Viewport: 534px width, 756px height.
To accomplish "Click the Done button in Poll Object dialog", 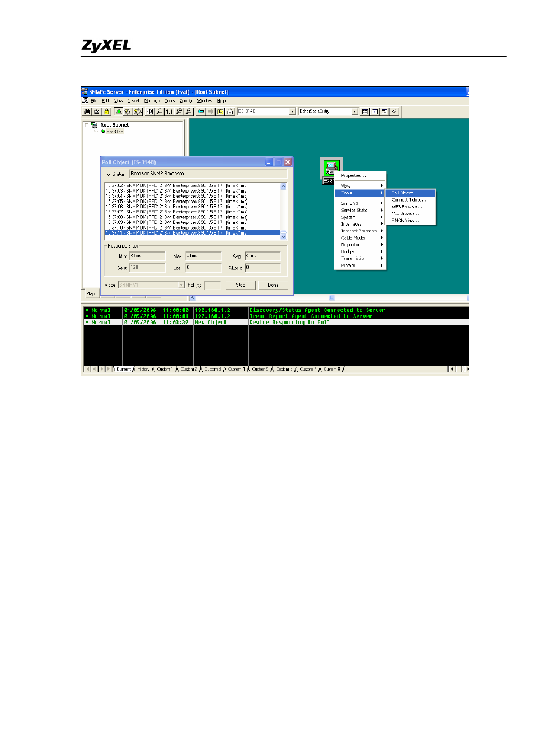I will tap(273, 285).
